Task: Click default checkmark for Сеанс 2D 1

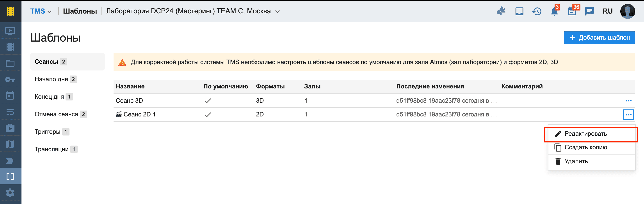Action: pos(208,115)
